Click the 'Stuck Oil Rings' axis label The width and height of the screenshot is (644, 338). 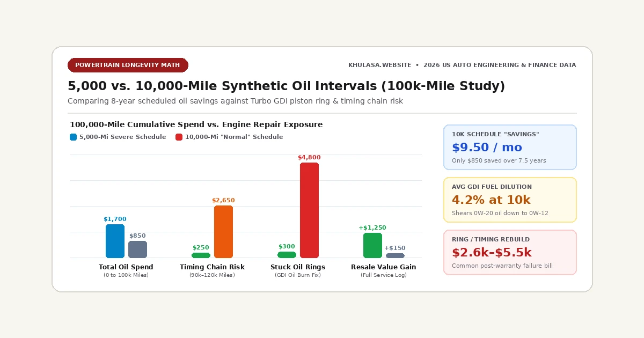click(298, 267)
